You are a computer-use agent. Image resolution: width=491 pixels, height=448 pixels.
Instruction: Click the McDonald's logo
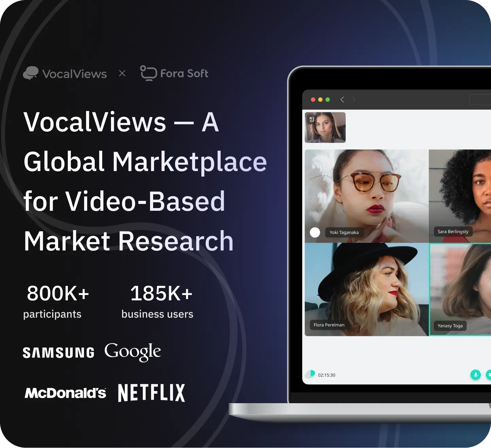[65, 393]
